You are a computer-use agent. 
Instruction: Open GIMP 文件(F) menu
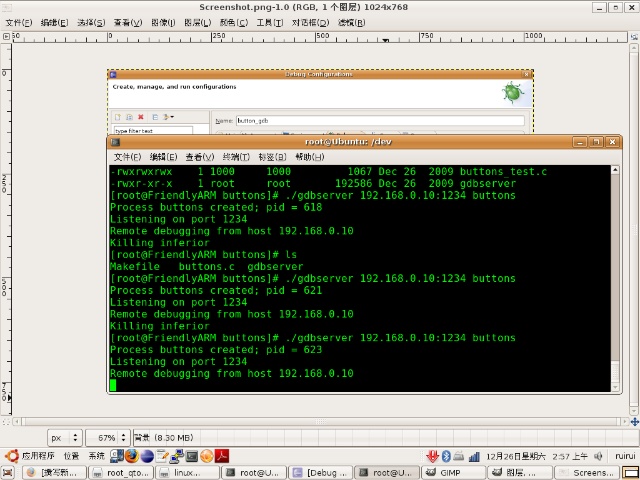tap(19, 23)
